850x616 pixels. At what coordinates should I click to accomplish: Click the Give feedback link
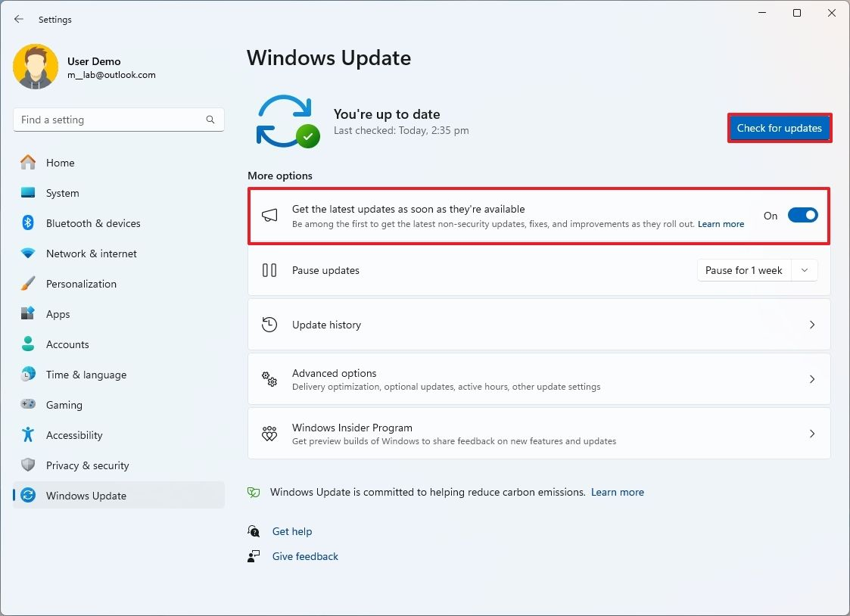click(305, 556)
